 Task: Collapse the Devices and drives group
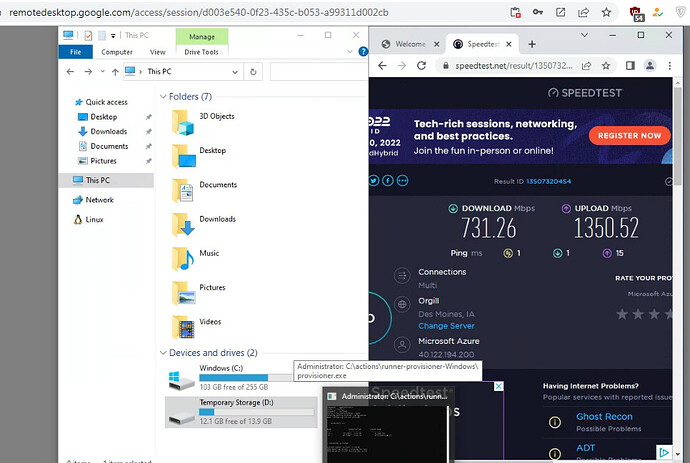pyautogui.click(x=163, y=353)
